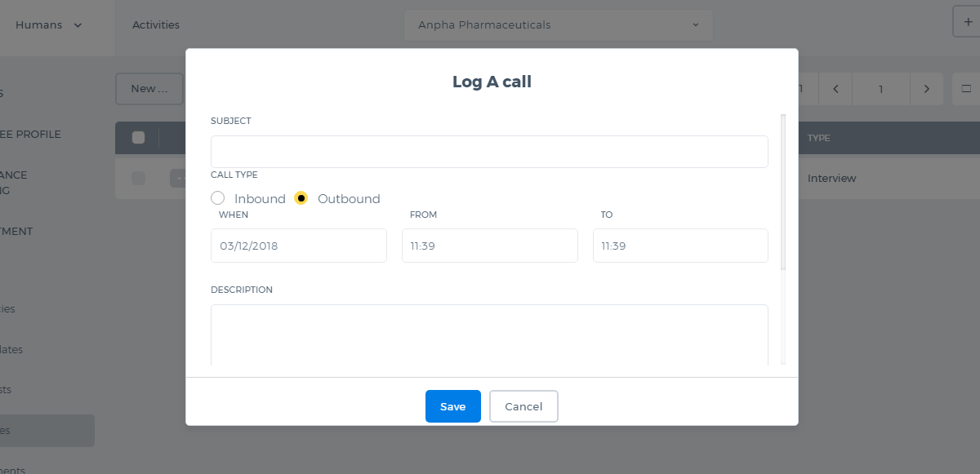The width and height of the screenshot is (980, 474).
Task: Open the Anpha Pharmaceuticals company dropdown
Action: coord(559,25)
